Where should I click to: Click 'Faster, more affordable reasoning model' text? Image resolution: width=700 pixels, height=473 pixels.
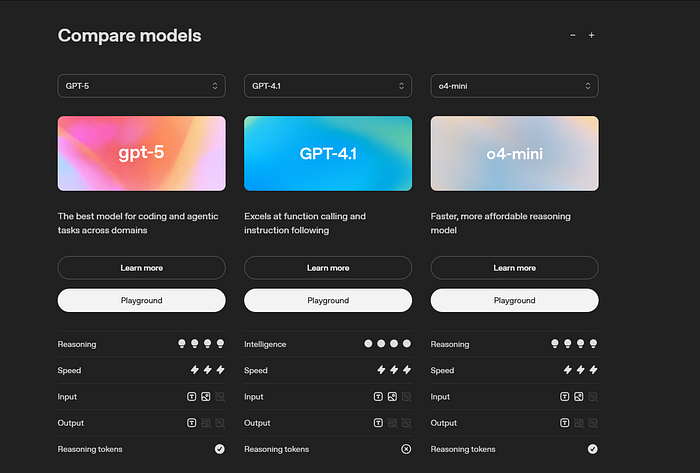tap(500, 223)
